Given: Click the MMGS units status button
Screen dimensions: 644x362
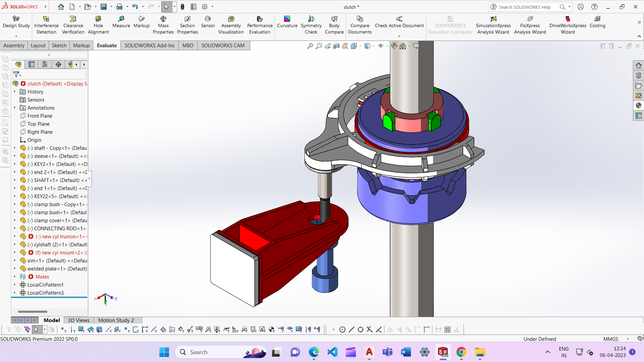Looking at the screenshot, I should click(610, 339).
